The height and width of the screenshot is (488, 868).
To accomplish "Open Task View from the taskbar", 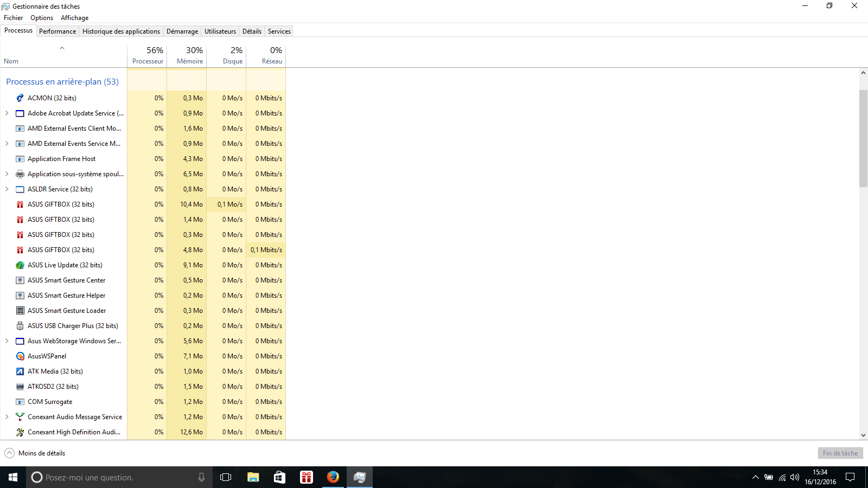I will (x=226, y=477).
